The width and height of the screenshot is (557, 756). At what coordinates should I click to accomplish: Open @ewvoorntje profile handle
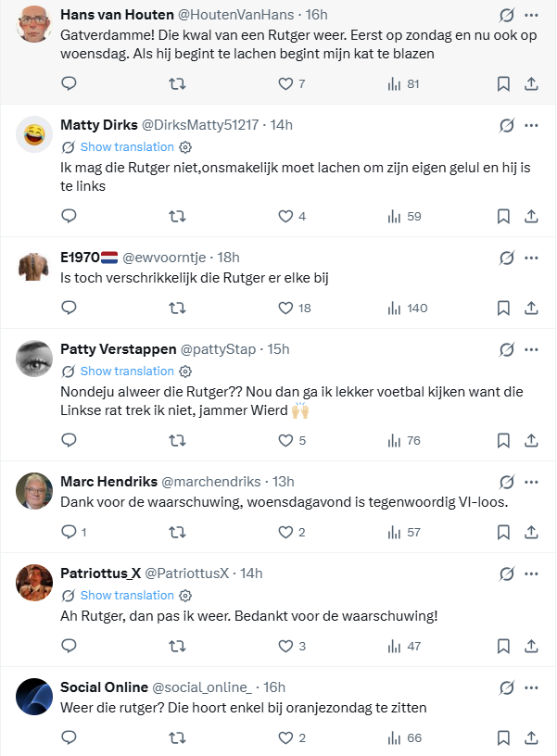(166, 258)
